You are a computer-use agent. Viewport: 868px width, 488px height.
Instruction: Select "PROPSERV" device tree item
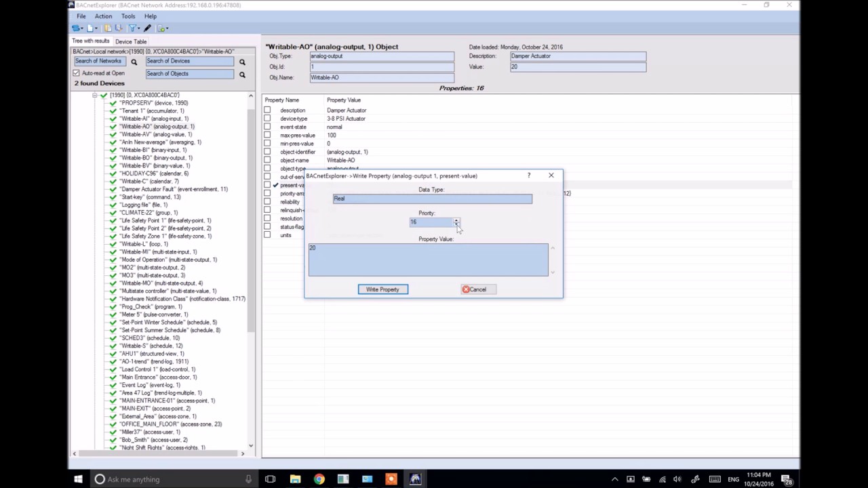pos(153,103)
